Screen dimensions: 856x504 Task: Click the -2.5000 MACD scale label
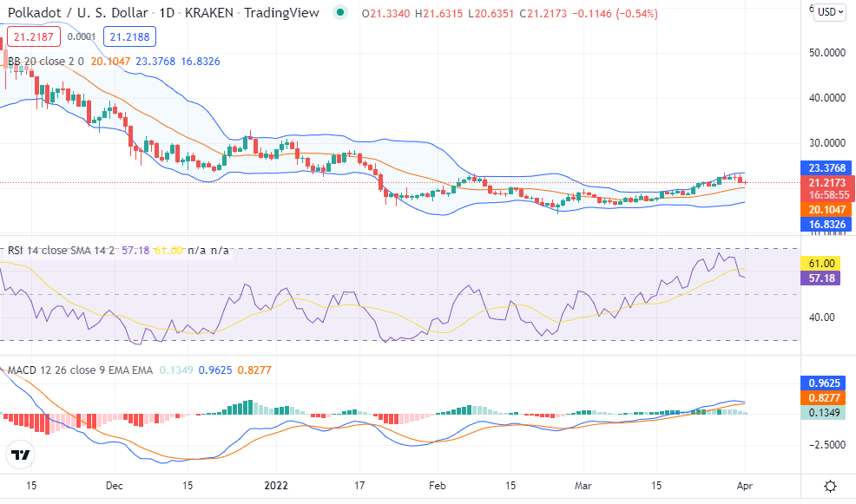point(827,444)
